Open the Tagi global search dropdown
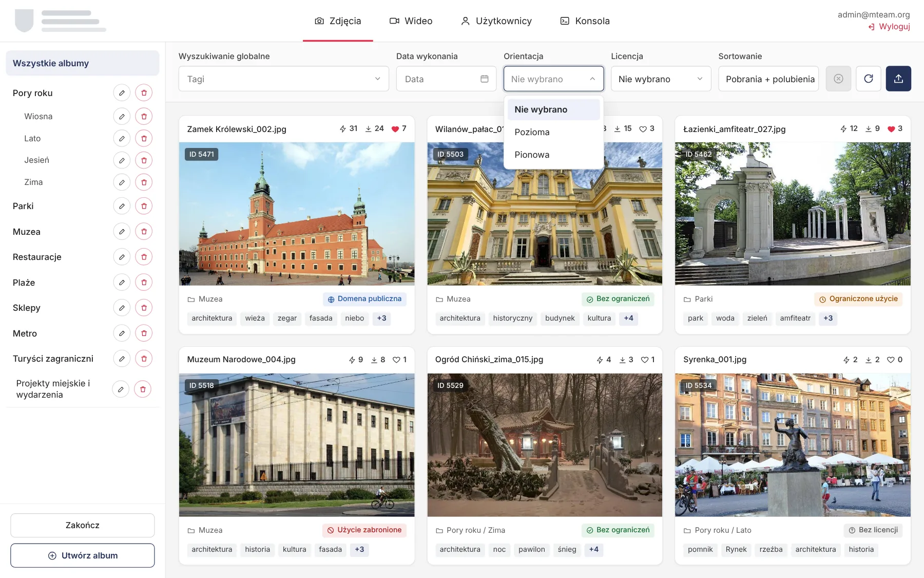This screenshot has width=924, height=578. click(284, 79)
